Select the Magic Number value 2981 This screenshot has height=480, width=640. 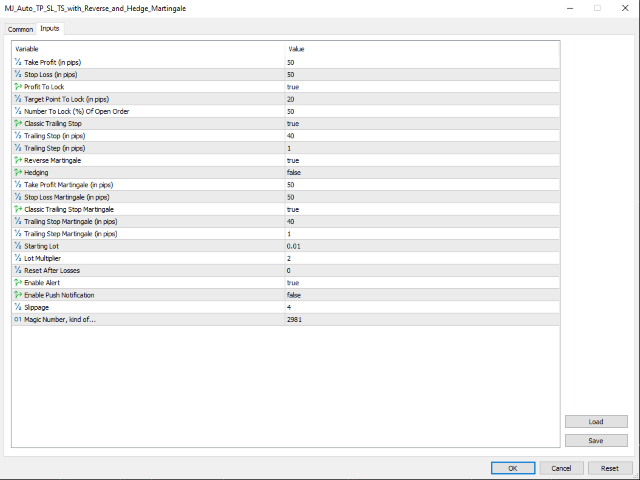(294, 319)
